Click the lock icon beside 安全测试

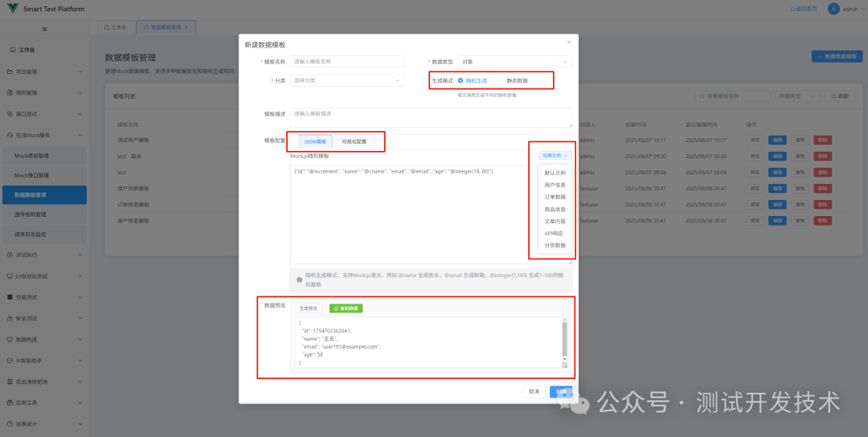click(x=10, y=318)
